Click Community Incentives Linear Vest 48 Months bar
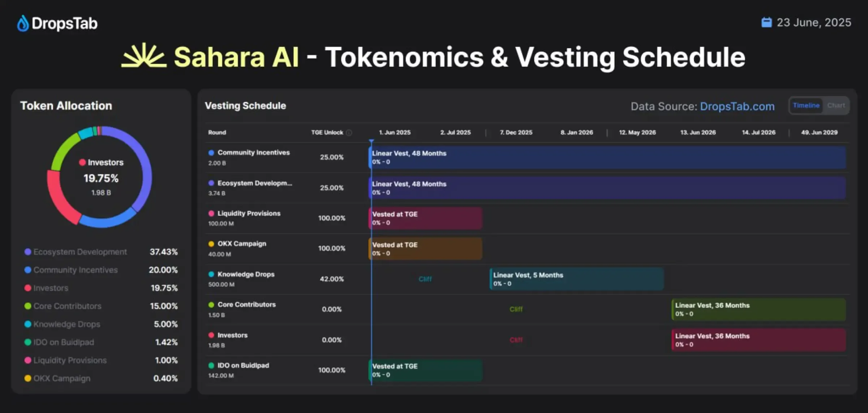The height and width of the screenshot is (413, 868). [607, 157]
